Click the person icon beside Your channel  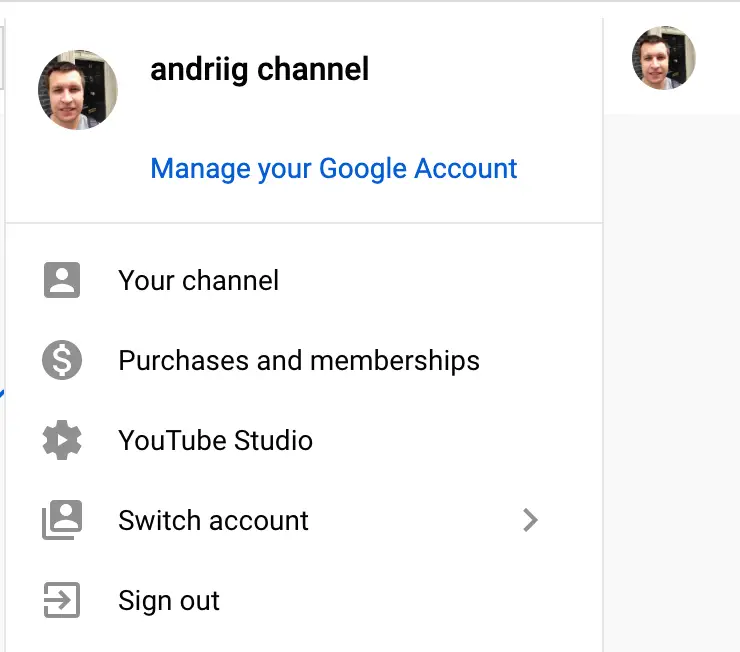pos(62,280)
